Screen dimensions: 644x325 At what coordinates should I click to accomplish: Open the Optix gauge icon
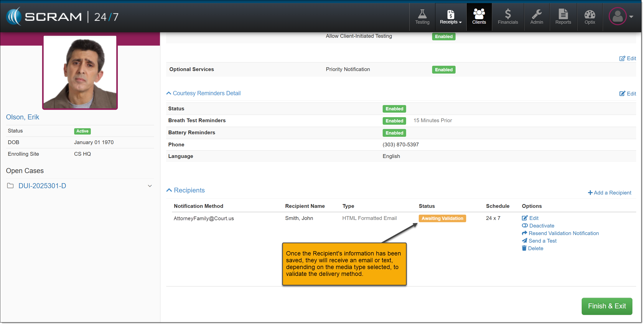590,14
